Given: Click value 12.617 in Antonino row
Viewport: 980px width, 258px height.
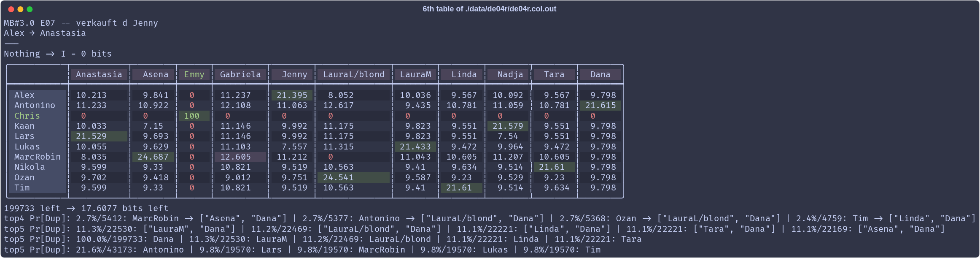Looking at the screenshot, I should [338, 106].
